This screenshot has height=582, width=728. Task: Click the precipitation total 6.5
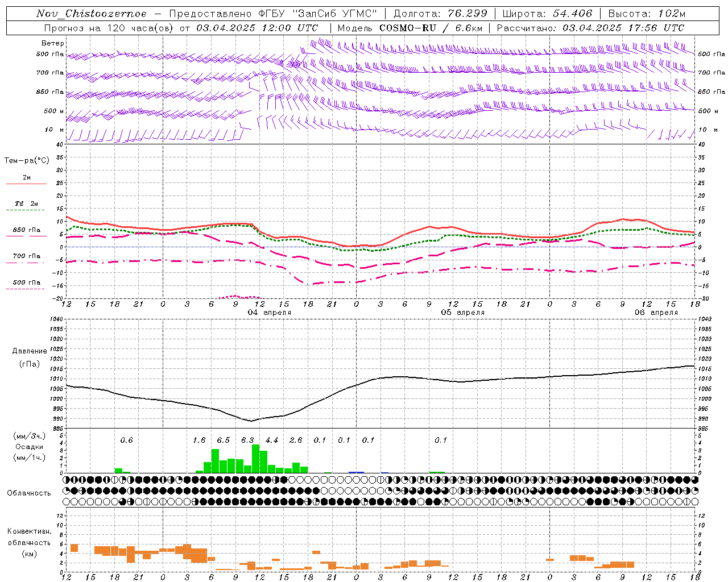(224, 440)
